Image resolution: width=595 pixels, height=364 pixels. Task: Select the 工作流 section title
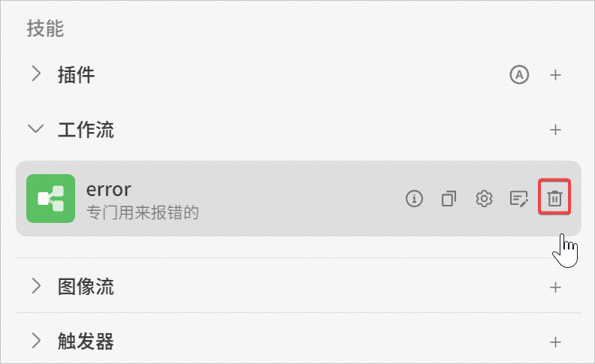(x=86, y=130)
